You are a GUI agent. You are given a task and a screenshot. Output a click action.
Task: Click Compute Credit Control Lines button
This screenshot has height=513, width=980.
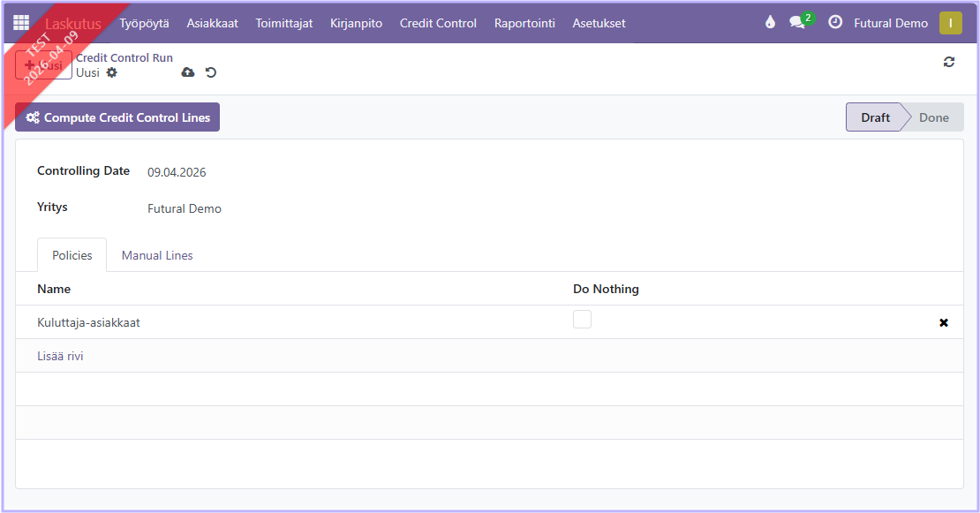[117, 117]
